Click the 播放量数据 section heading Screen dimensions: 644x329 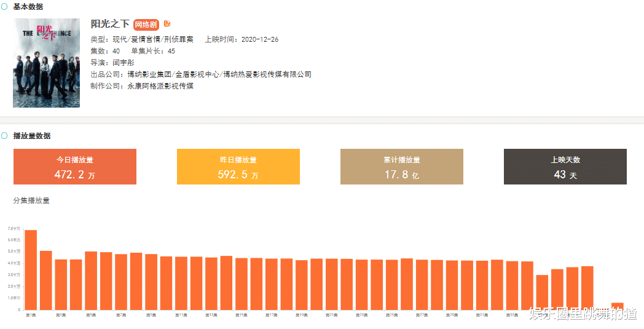click(x=32, y=136)
